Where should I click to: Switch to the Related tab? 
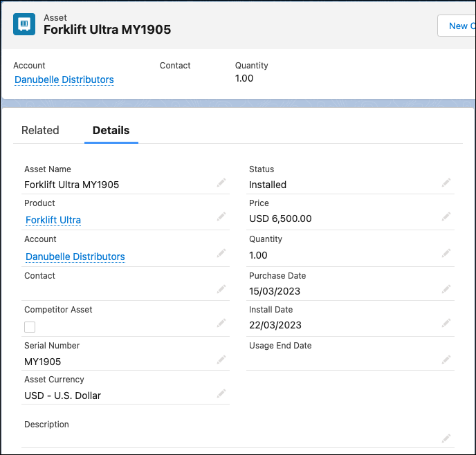tap(40, 130)
